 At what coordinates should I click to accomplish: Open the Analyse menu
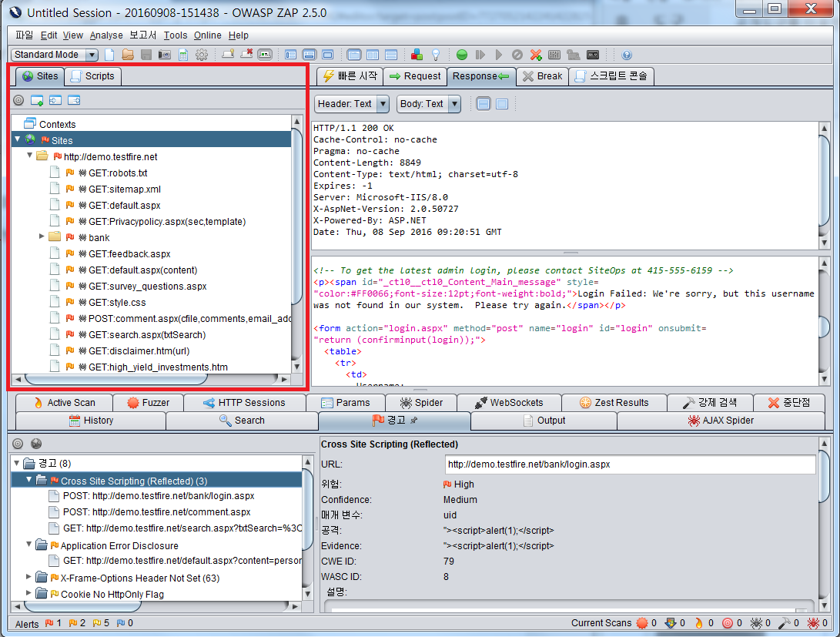(106, 35)
